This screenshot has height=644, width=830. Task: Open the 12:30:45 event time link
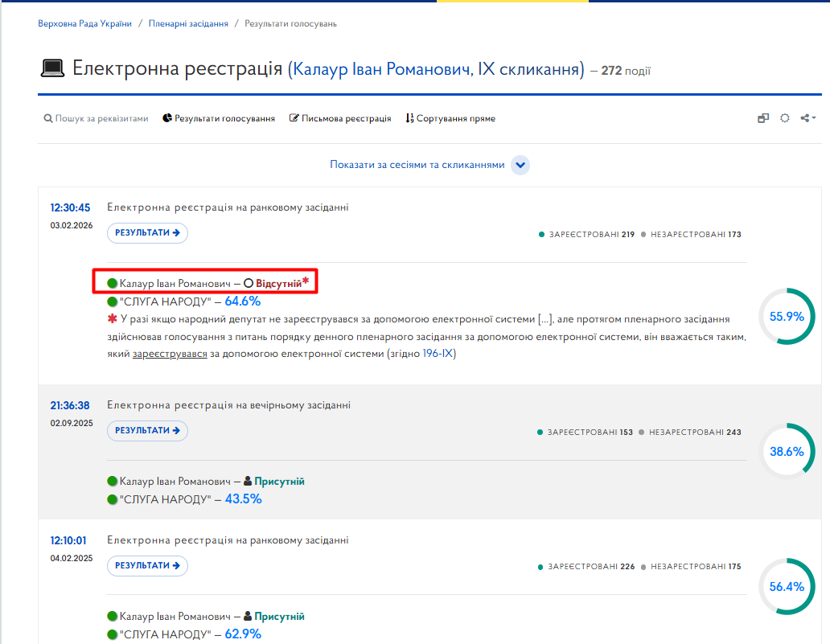click(x=71, y=208)
